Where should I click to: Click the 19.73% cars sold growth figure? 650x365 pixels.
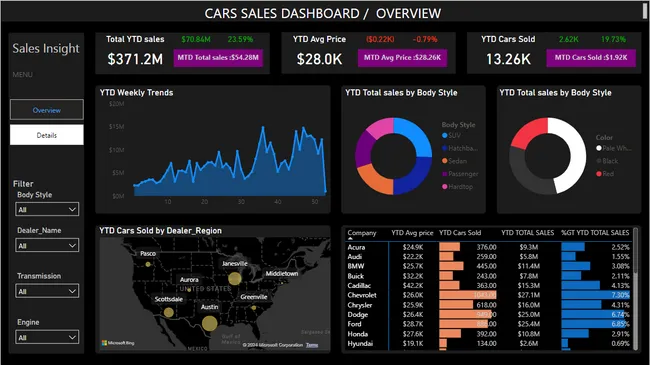point(613,39)
